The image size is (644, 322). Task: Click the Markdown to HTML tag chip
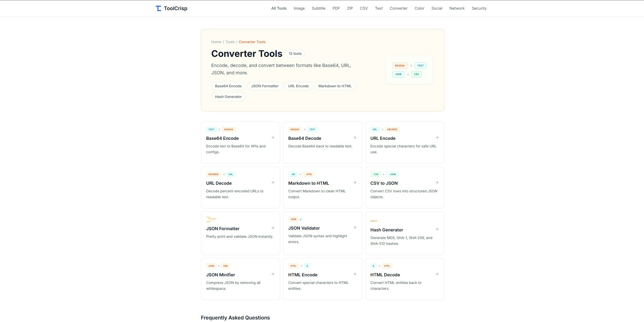(x=335, y=86)
